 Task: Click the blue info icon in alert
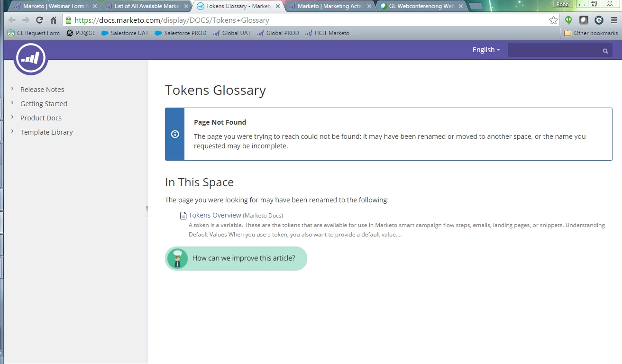(175, 134)
